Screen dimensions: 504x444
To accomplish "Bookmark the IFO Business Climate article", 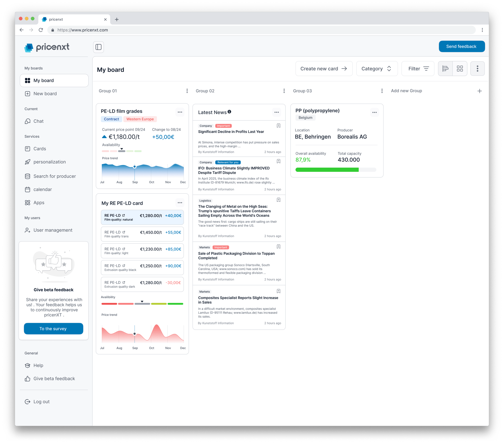I will click(x=278, y=161).
